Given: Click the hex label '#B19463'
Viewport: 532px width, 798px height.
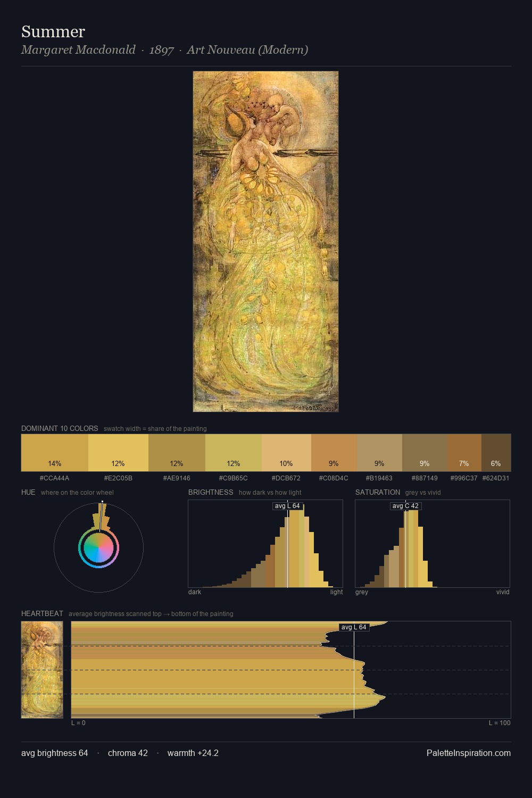Looking at the screenshot, I should coord(379,478).
